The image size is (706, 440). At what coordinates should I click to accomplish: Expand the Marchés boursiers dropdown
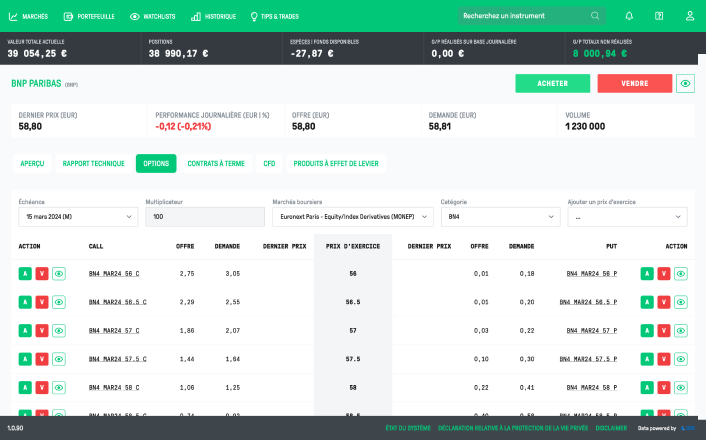[x=353, y=217]
